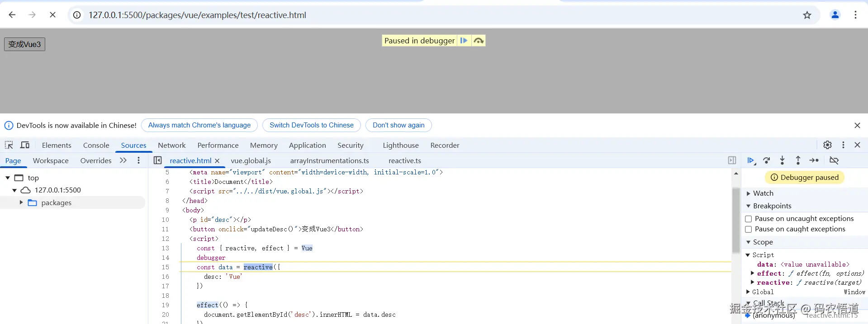This screenshot has width=868, height=324.
Task: Click the 变成Vue3 page button
Action: (x=24, y=44)
